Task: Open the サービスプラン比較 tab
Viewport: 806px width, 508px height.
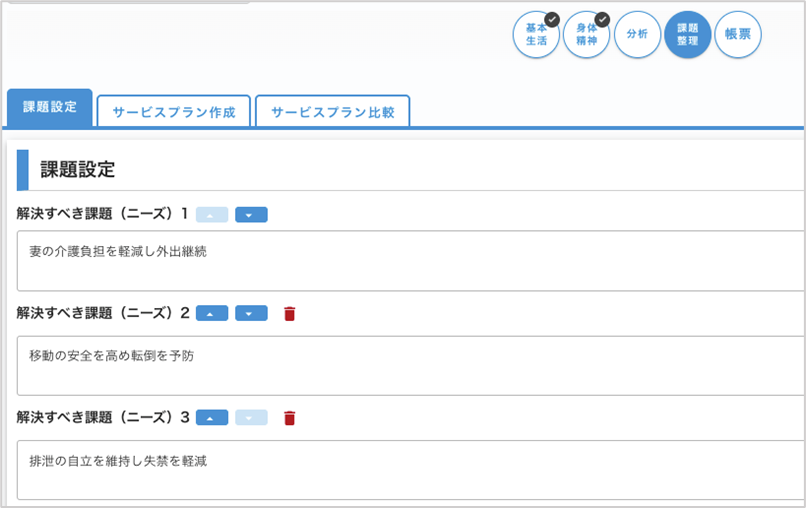Action: coord(332,112)
